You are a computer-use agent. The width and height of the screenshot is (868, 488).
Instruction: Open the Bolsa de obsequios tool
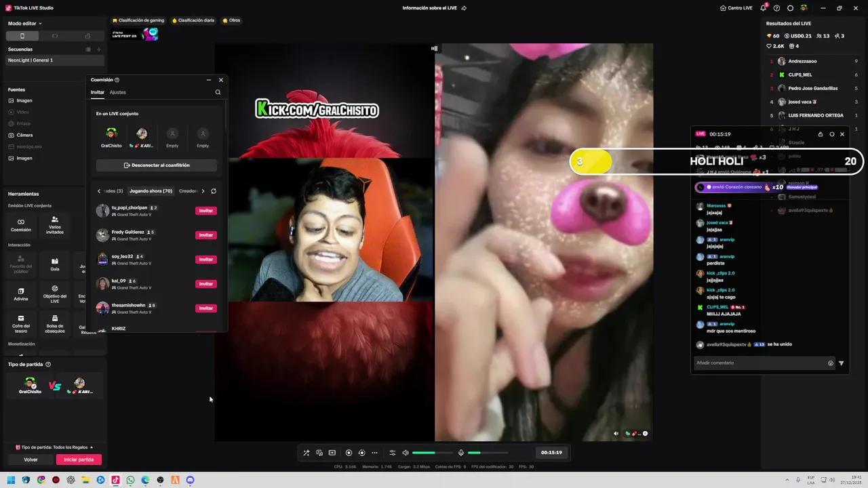click(x=54, y=324)
